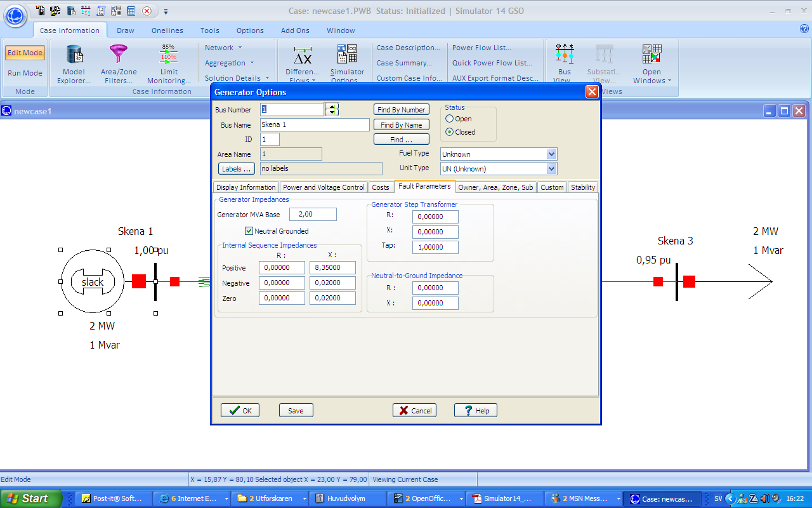
Task: Switch to Owner, Area, Zone, Sub tab
Action: point(496,187)
